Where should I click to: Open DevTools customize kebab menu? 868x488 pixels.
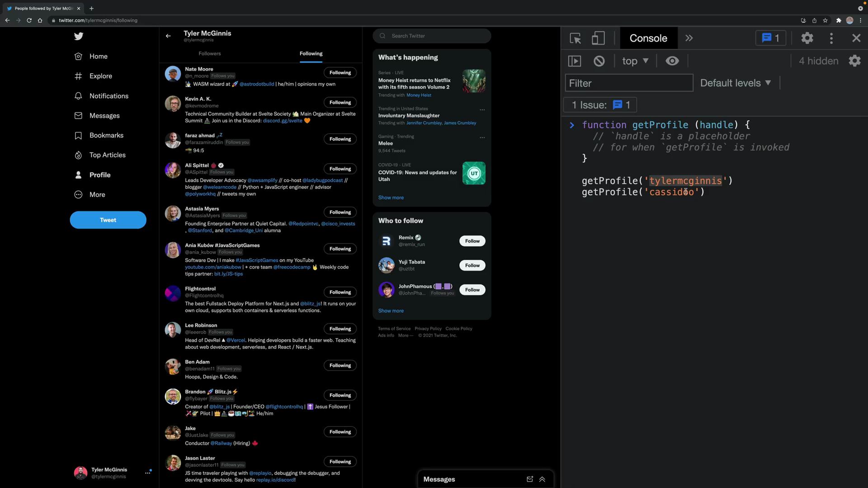tap(831, 38)
